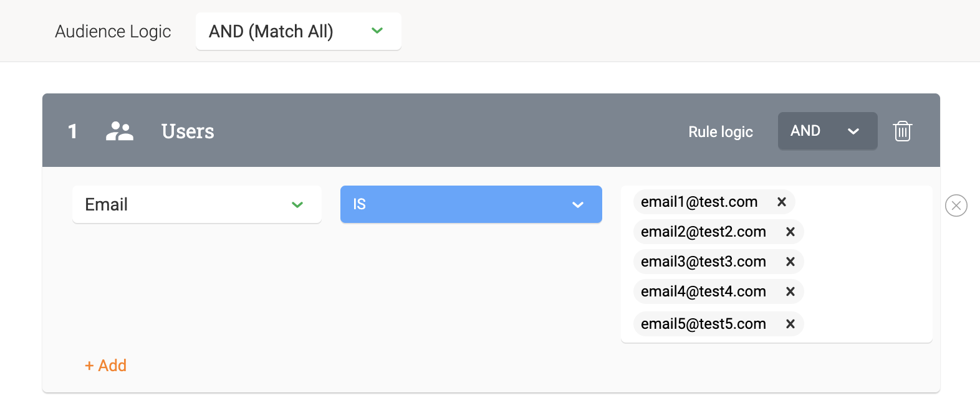
Task: Remove email1@test.com tag
Action: pyautogui.click(x=781, y=202)
